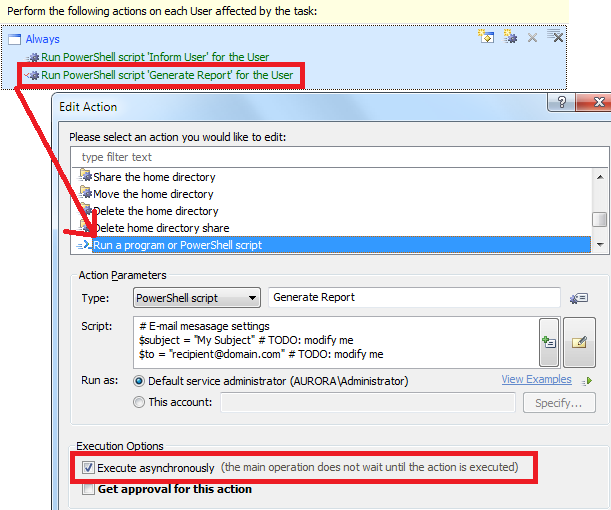
Task: Uncheck Execute asynchronously checkbox
Action: 87,468
